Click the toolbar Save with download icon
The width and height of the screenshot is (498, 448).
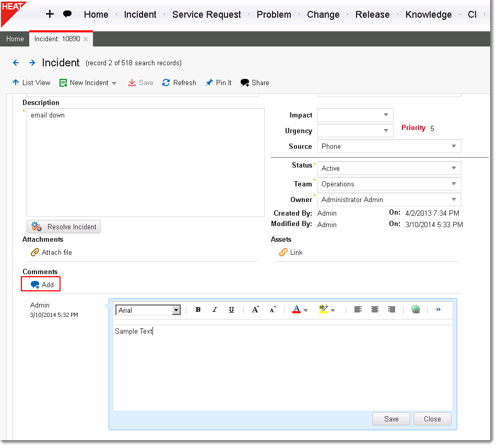pyautogui.click(x=141, y=83)
